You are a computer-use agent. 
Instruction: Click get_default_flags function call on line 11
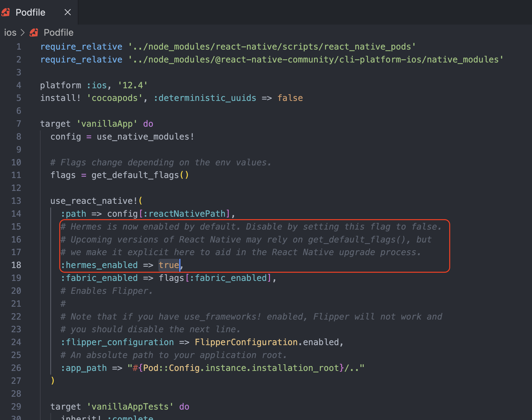(x=135, y=175)
